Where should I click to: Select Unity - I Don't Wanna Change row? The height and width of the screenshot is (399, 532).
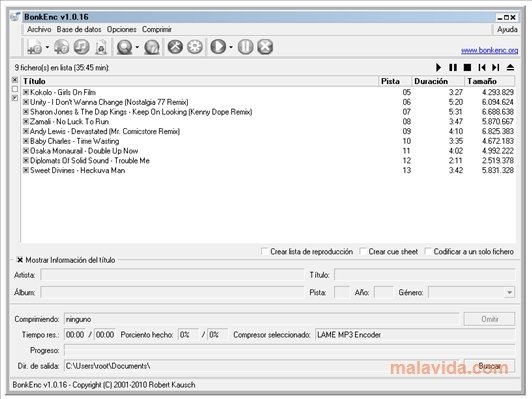coord(268,102)
